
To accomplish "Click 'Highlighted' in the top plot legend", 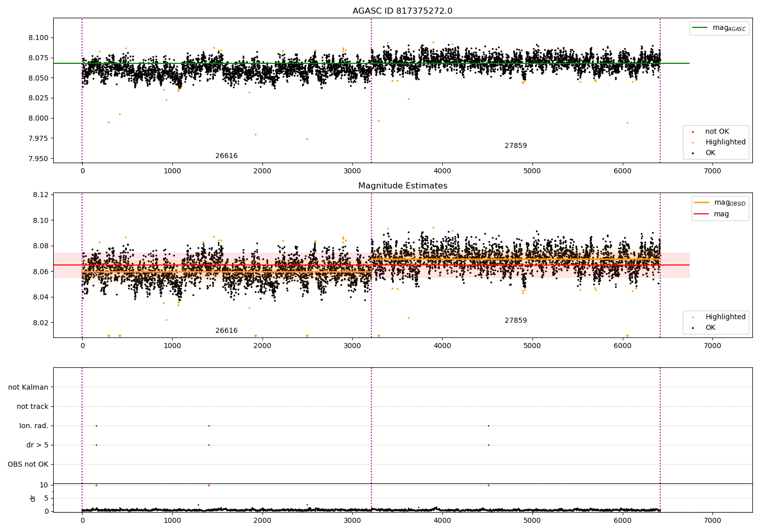I will (726, 142).
